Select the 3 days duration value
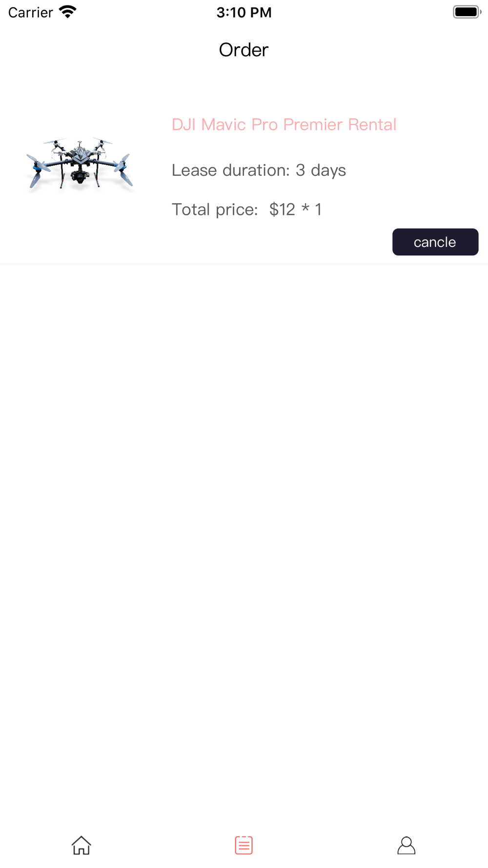This screenshot has width=488, height=868. (x=321, y=170)
